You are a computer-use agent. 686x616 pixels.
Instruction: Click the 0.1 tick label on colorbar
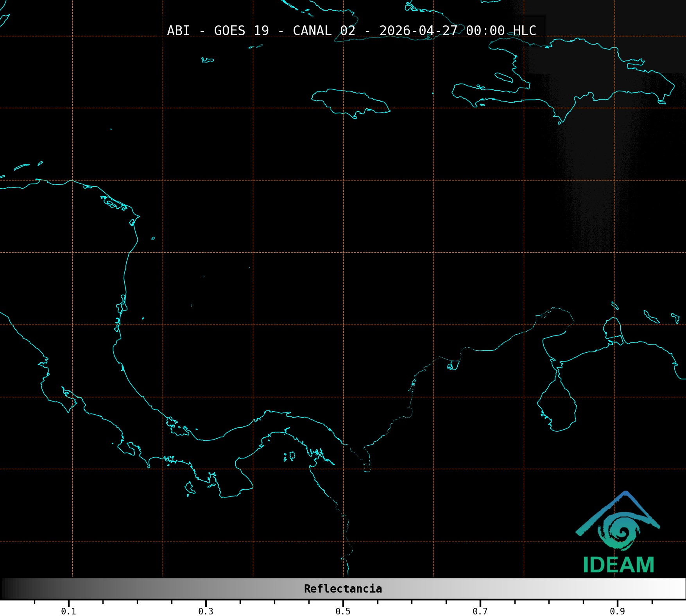68,611
